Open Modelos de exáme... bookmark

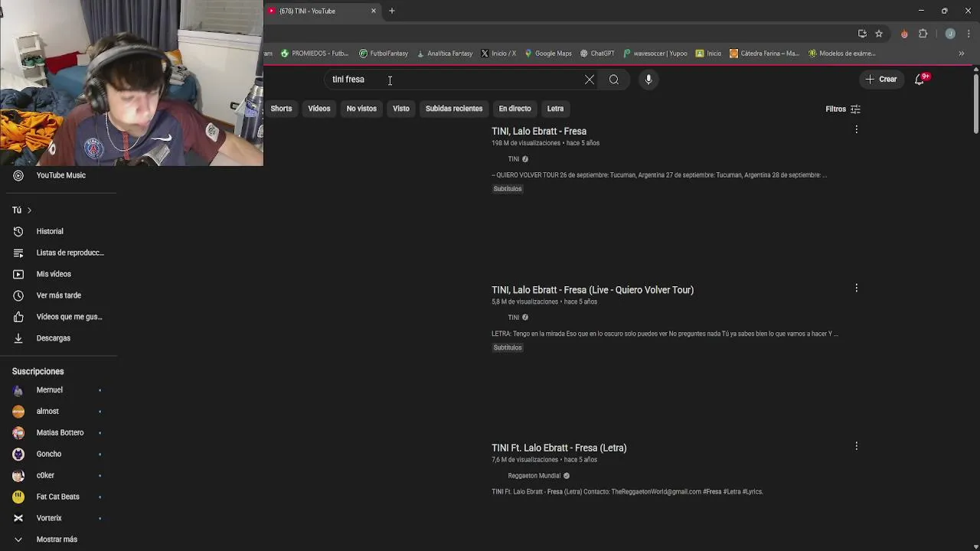pos(842,54)
